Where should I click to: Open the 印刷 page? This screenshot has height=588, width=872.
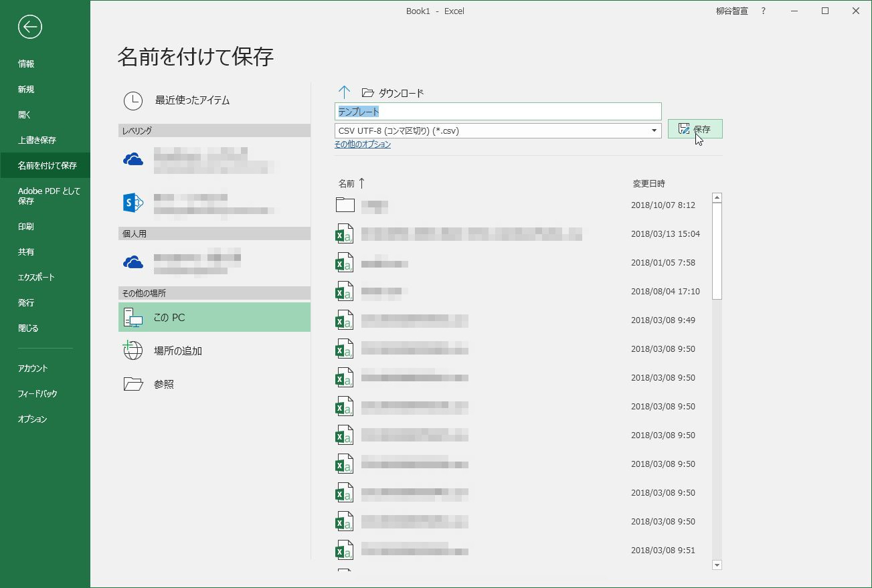click(26, 227)
